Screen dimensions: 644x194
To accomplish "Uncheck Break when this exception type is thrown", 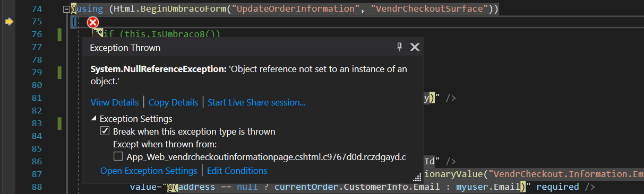I will [x=105, y=131].
